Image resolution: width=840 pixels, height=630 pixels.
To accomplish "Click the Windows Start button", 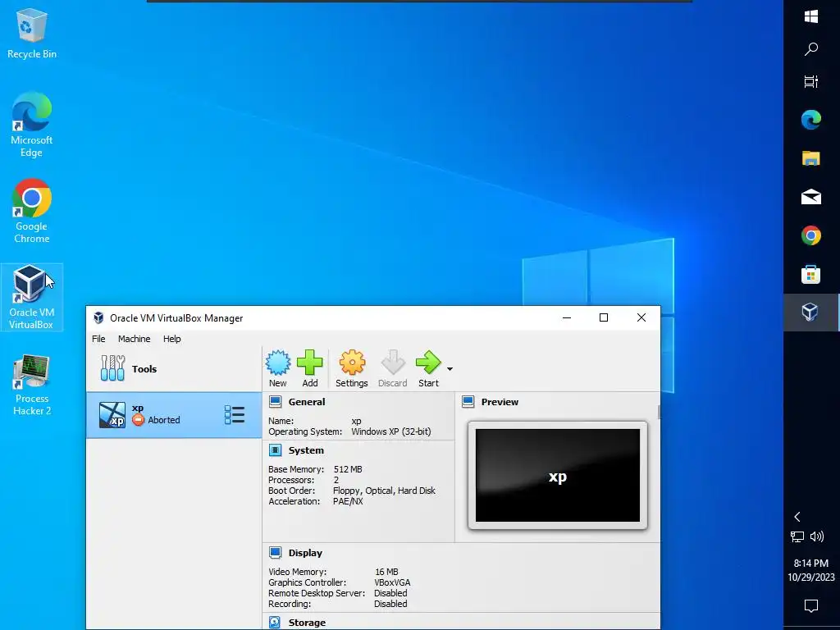I will [811, 16].
